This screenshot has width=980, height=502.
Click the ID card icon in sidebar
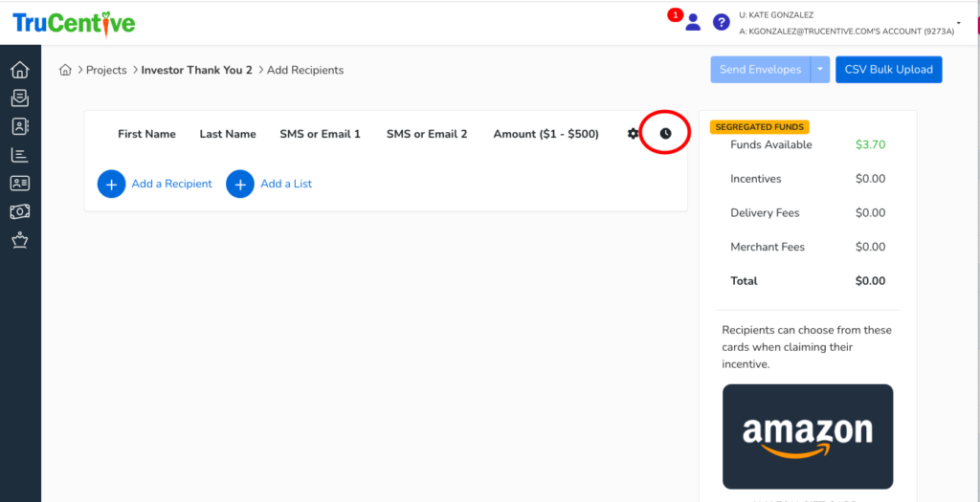(19, 183)
